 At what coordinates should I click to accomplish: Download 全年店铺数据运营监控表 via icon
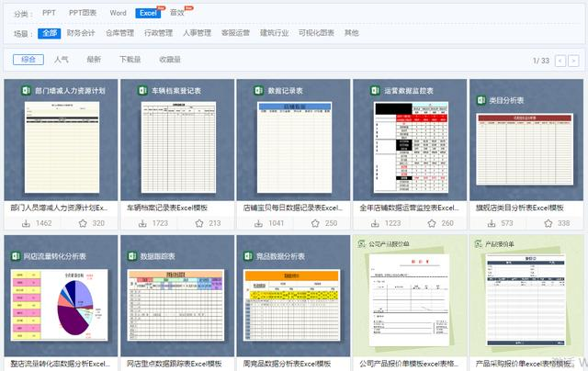click(375, 223)
